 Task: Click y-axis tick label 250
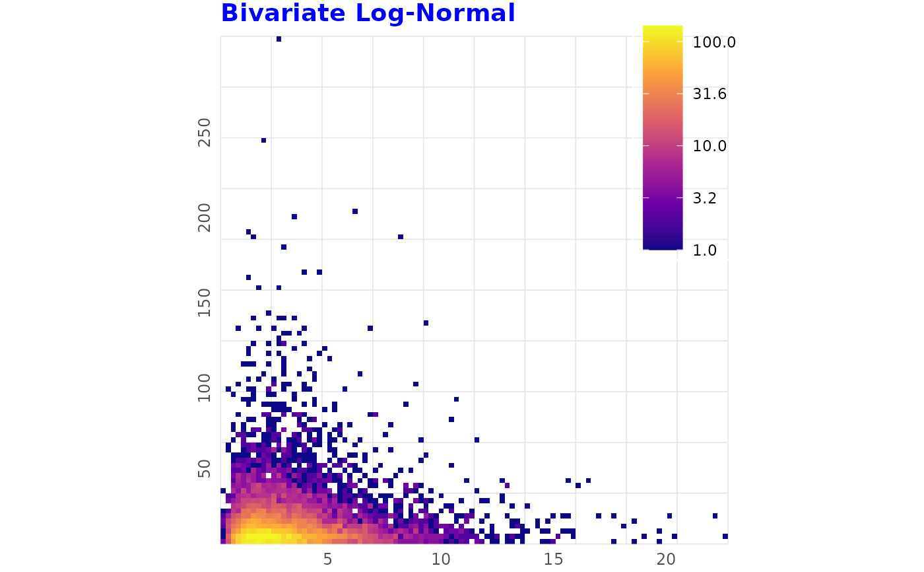coord(205,132)
